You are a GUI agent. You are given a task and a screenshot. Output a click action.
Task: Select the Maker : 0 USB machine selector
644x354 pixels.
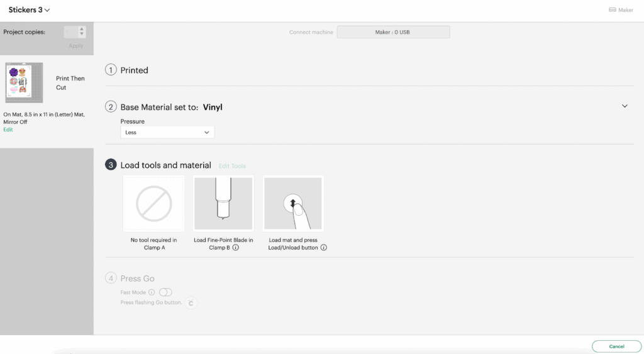(x=393, y=32)
